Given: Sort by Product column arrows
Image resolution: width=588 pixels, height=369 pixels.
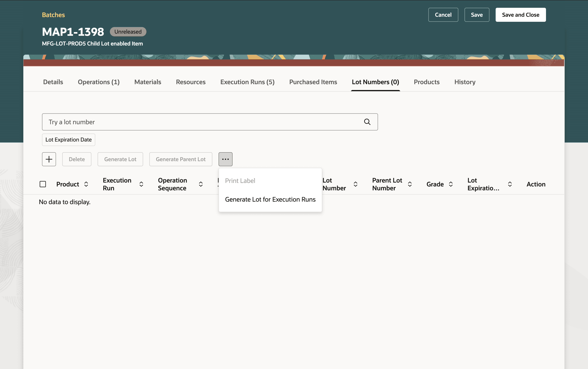Looking at the screenshot, I should 86,184.
